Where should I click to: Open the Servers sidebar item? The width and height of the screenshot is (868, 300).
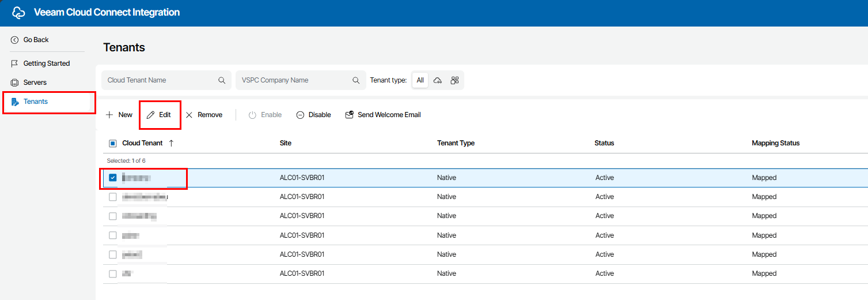tap(35, 82)
